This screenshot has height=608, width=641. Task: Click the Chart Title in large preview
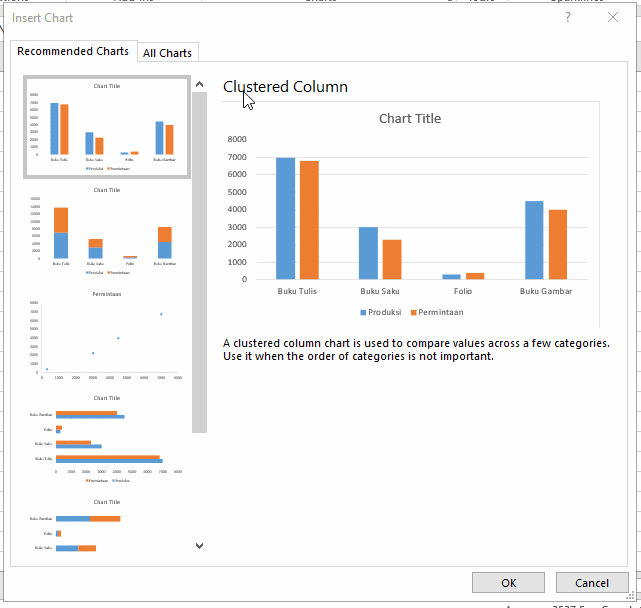click(x=409, y=118)
